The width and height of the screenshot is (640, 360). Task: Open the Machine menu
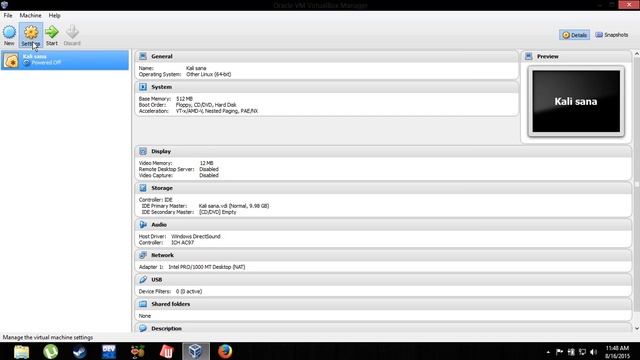tap(30, 16)
